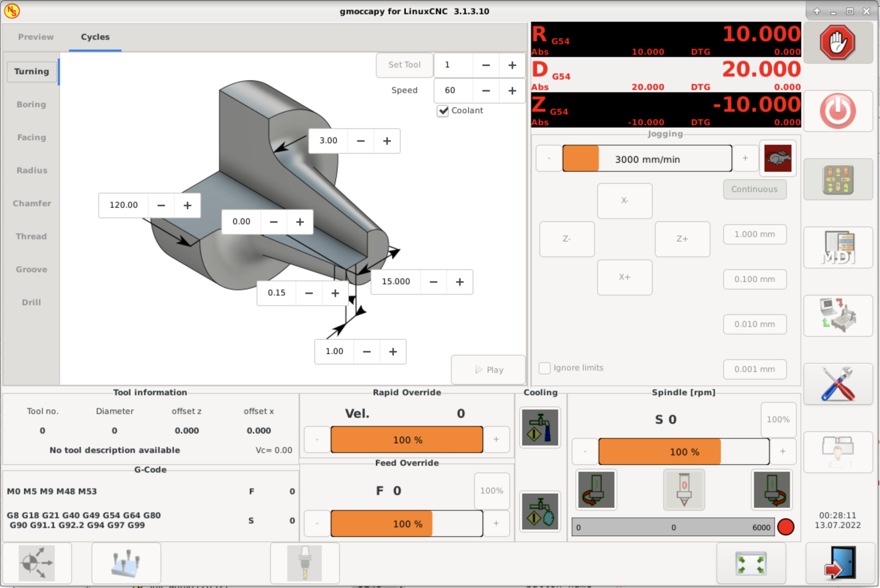Screen dimensions: 880x588
Task: Decrease the 120.00 length value
Action: (x=161, y=205)
